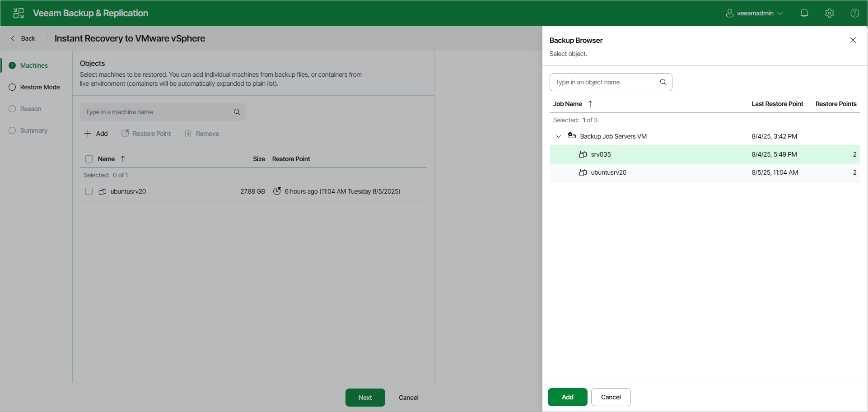
Task: Select the Restore Mode wizard step
Action: pyautogui.click(x=34, y=87)
